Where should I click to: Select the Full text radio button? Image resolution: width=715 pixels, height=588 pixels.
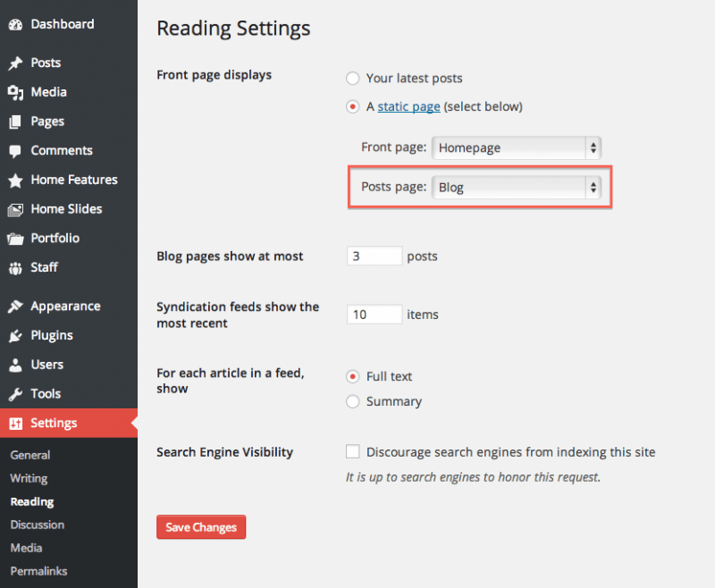coord(352,376)
